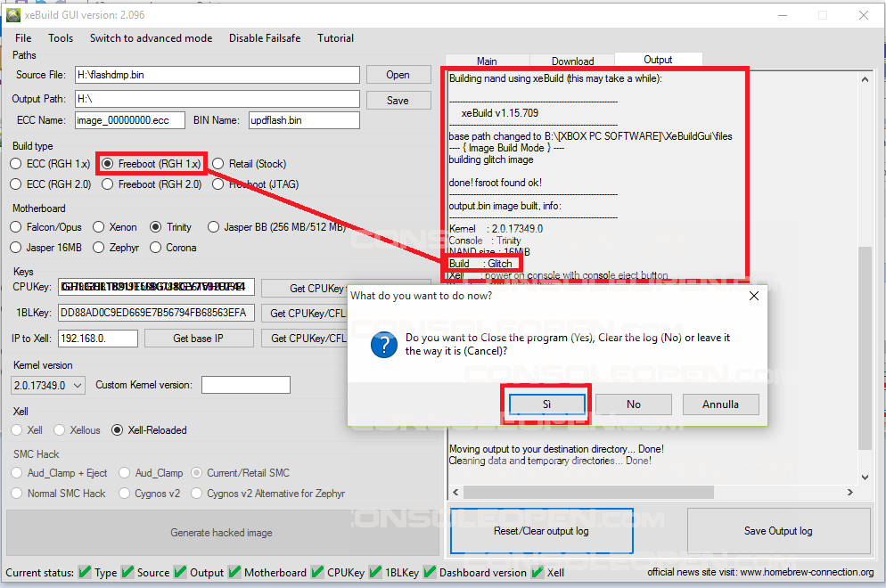The image size is (886, 588).
Task: Choose ECC (RGH 2.0) build type
Action: click(x=16, y=184)
